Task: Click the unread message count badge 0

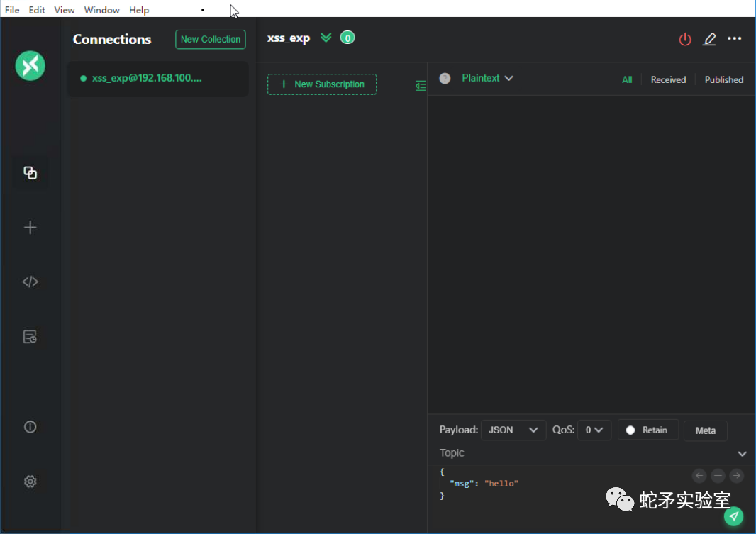Action: (347, 38)
